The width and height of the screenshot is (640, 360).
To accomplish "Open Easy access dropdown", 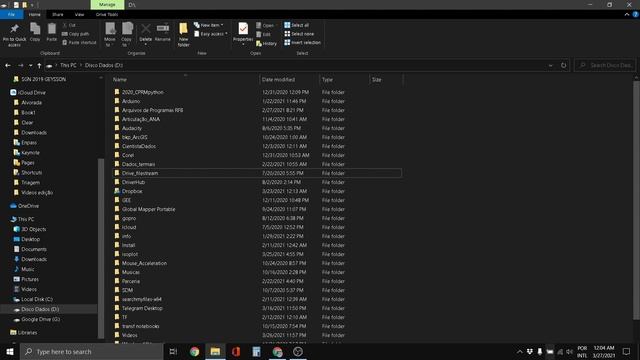I will click(211, 34).
